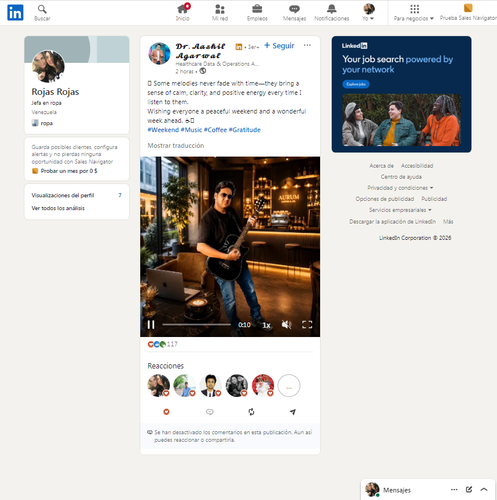Open Más footer link

click(448, 222)
